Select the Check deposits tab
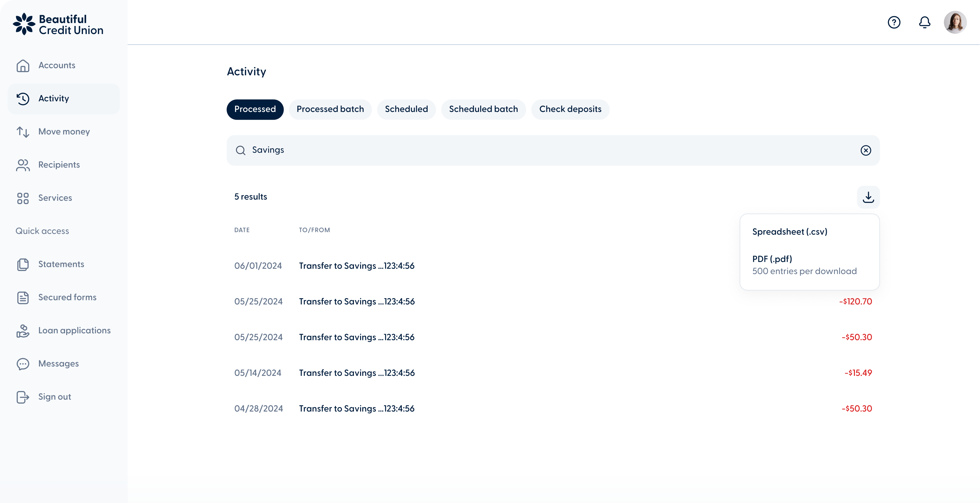 click(x=570, y=109)
